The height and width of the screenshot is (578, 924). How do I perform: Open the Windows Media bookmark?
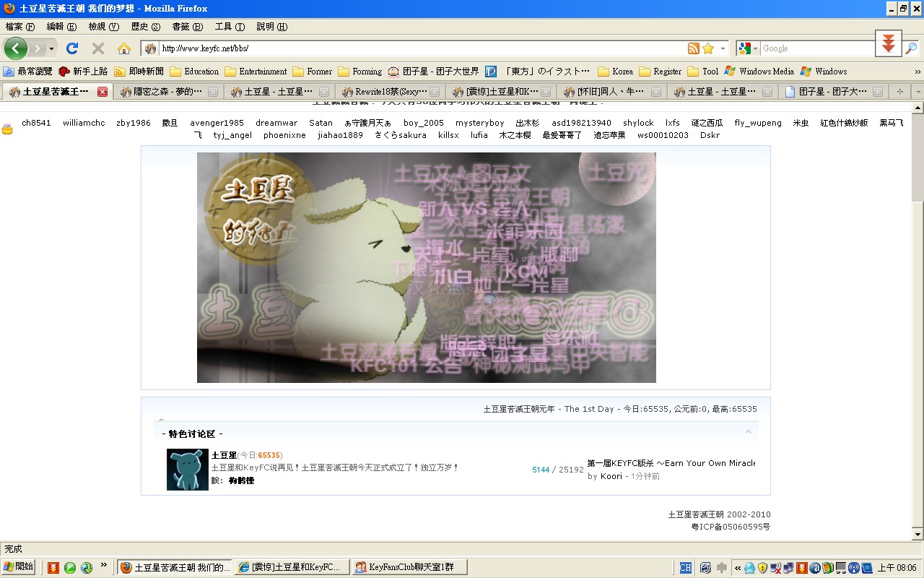759,72
